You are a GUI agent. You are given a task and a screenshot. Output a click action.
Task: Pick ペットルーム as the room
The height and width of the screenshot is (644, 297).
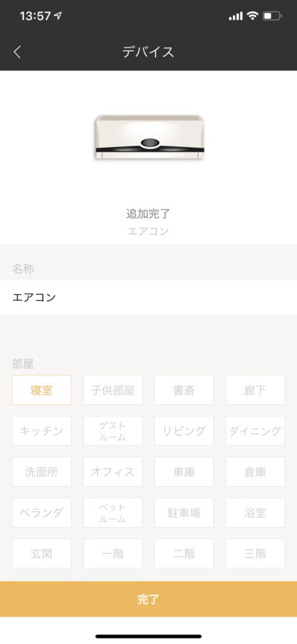pyautogui.click(x=113, y=513)
